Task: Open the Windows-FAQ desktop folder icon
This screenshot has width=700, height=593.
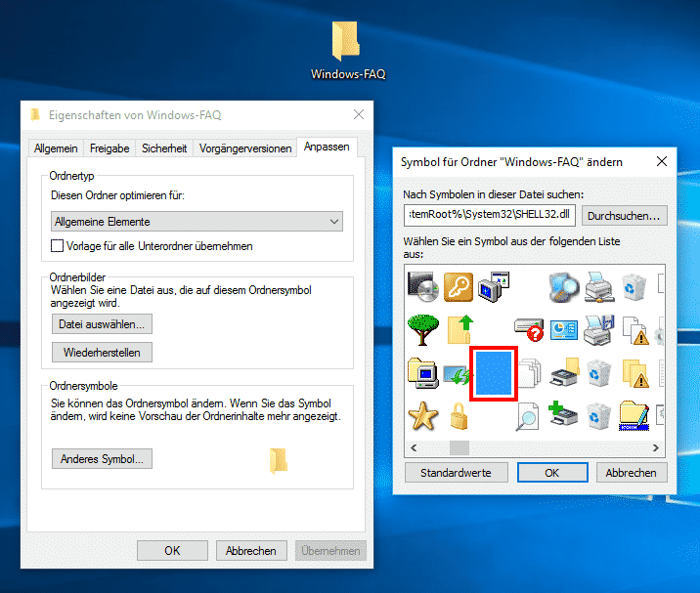Action: pyautogui.click(x=345, y=41)
